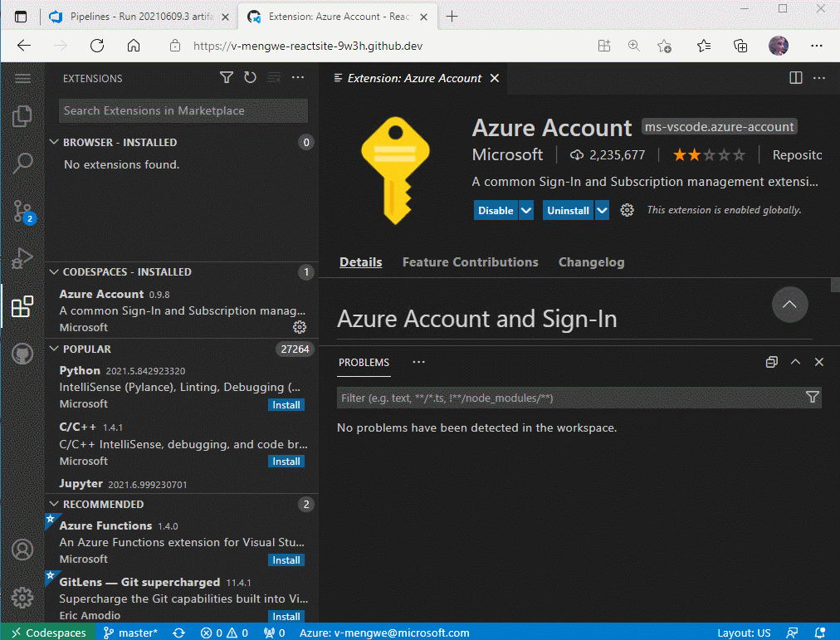Switch to the Feature Contributions tab
Image resolution: width=840 pixels, height=640 pixels.
pos(470,261)
